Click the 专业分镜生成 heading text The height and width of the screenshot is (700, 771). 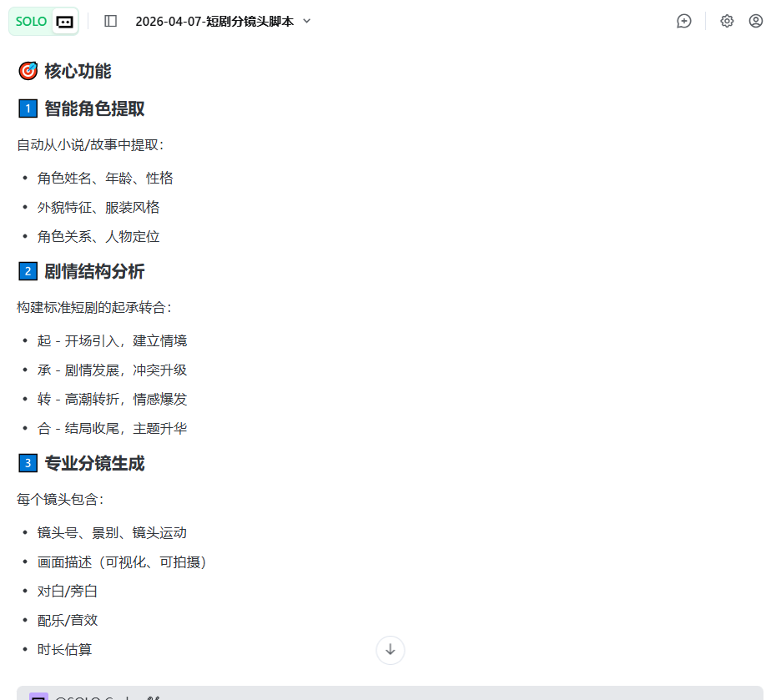[94, 463]
